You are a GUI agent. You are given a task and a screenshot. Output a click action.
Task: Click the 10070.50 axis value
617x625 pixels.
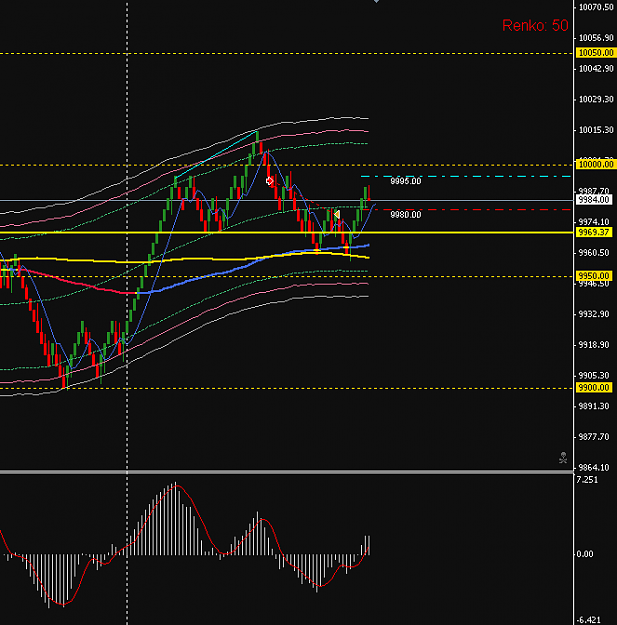[x=596, y=7]
